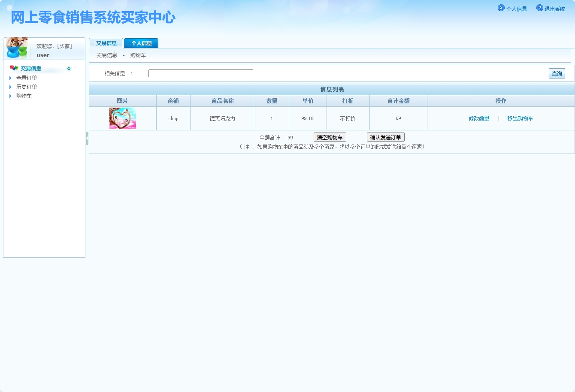Click 退出系统 to log out
The height and width of the screenshot is (392, 575).
[x=554, y=8]
